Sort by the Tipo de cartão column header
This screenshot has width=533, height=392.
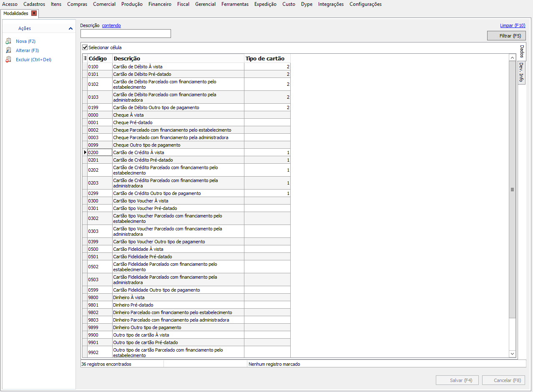(x=267, y=58)
